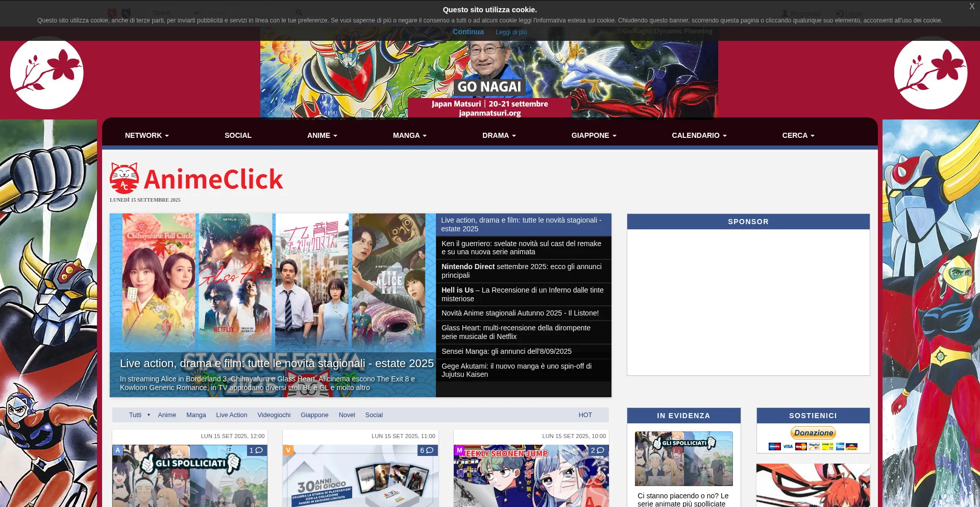Expand the GIAPPONE dropdown menu
This screenshot has height=507, width=980.
594,135
